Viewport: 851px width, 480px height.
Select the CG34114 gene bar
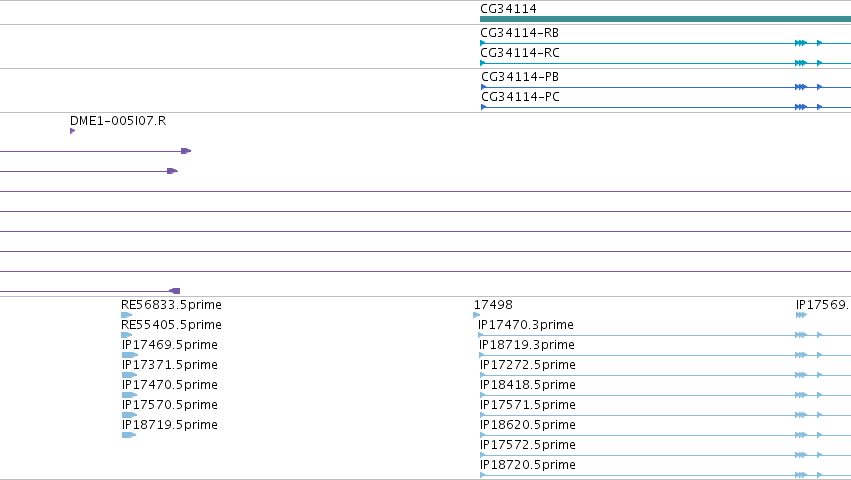(665, 19)
